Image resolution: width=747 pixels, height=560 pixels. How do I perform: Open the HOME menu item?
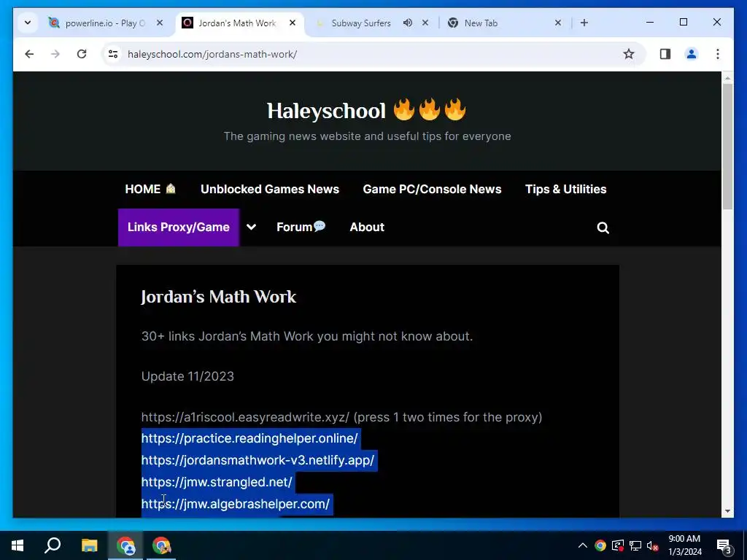(x=150, y=189)
